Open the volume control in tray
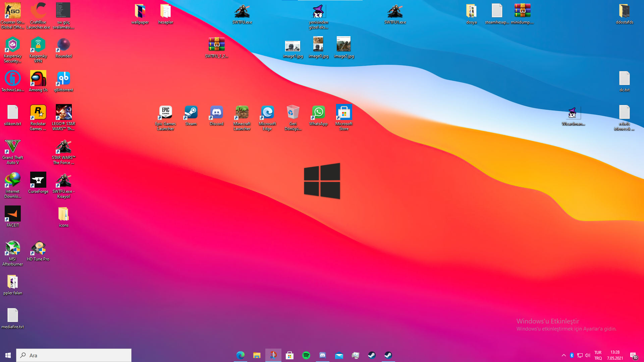 point(588,355)
